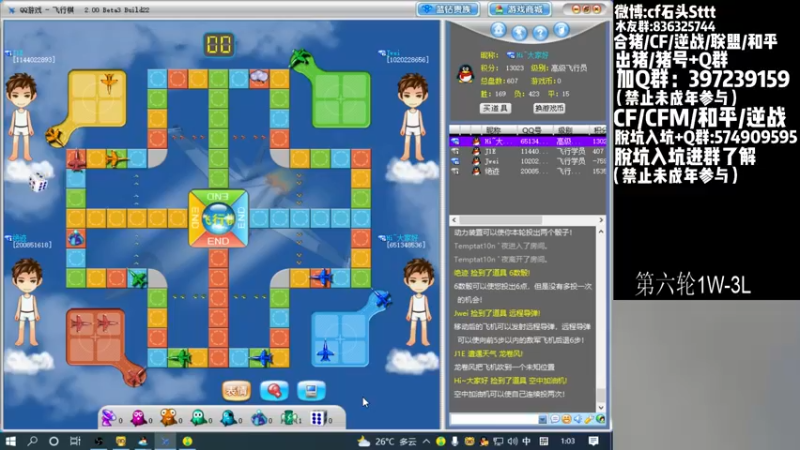800x450 pixels.
Task: Click the globe icon in side panel
Action: point(519,32)
